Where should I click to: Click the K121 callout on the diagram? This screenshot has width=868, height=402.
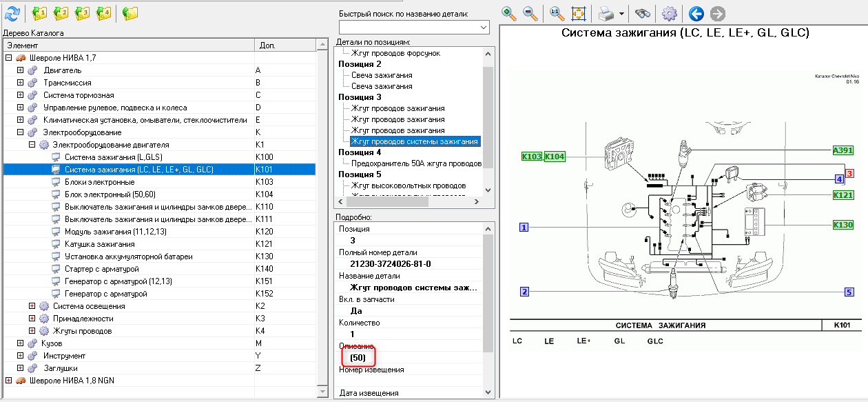click(843, 195)
